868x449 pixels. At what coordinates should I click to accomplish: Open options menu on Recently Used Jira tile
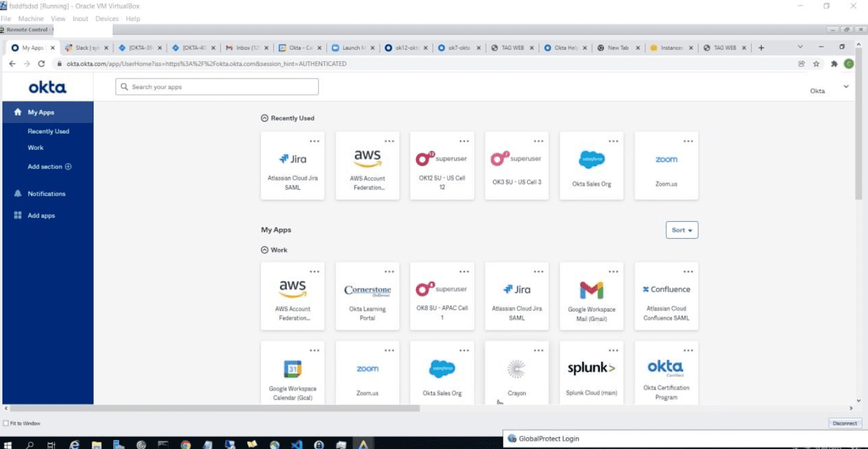[314, 141]
